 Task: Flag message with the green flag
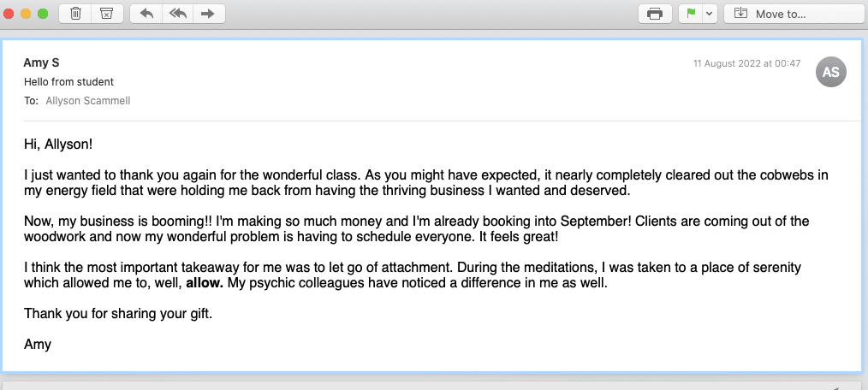click(x=690, y=14)
